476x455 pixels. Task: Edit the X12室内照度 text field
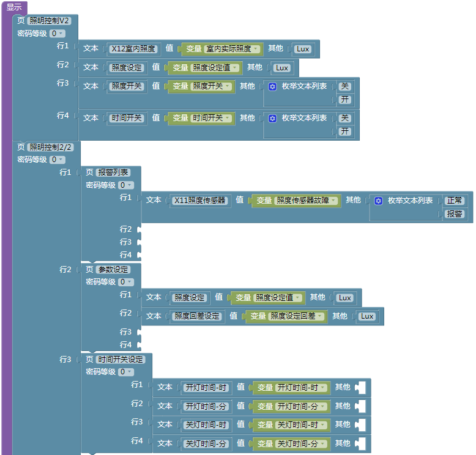pyautogui.click(x=133, y=49)
